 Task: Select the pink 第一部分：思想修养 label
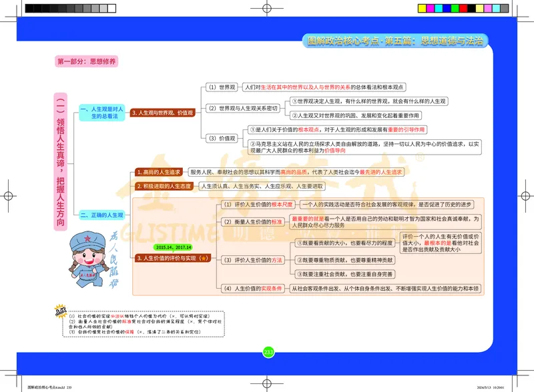pyautogui.click(x=87, y=61)
